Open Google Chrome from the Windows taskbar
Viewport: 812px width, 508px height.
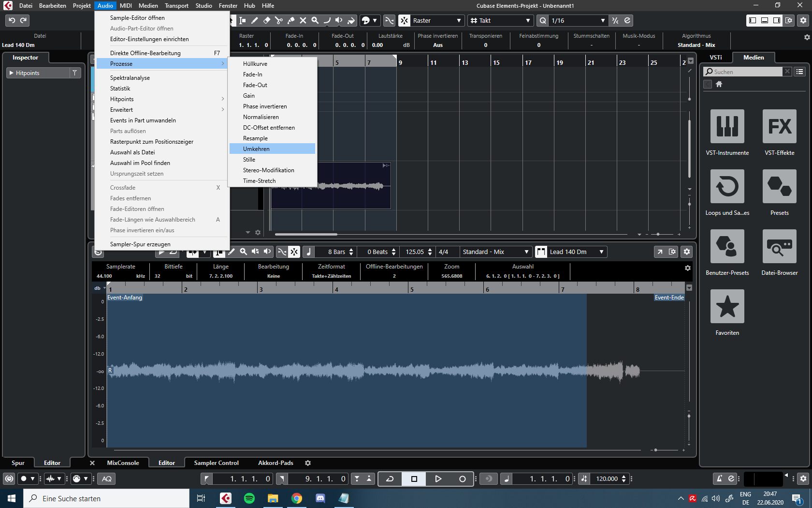tap(297, 498)
